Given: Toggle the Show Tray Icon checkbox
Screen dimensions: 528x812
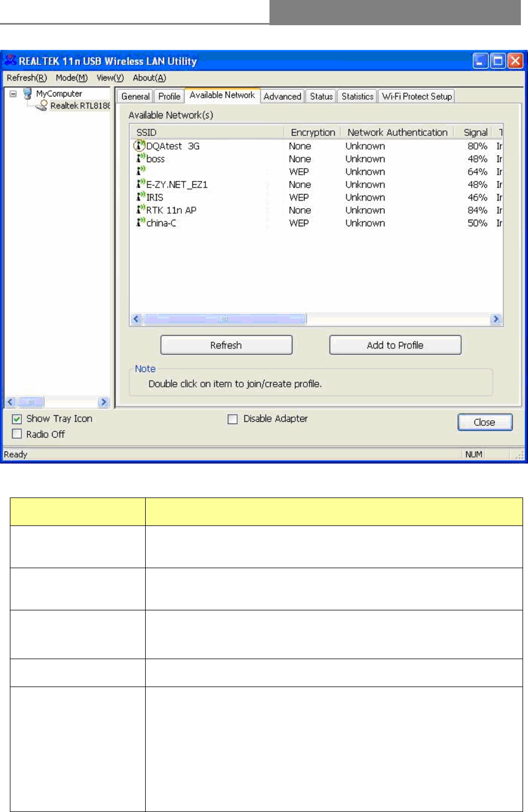Looking at the screenshot, I should pyautogui.click(x=17, y=419).
